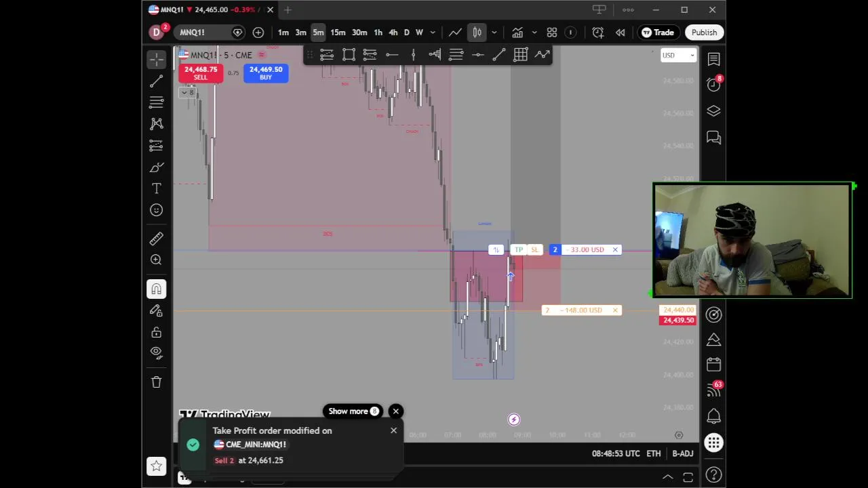The width and height of the screenshot is (868, 488).
Task: Toggle hide all drawings eye icon
Action: pos(157,352)
